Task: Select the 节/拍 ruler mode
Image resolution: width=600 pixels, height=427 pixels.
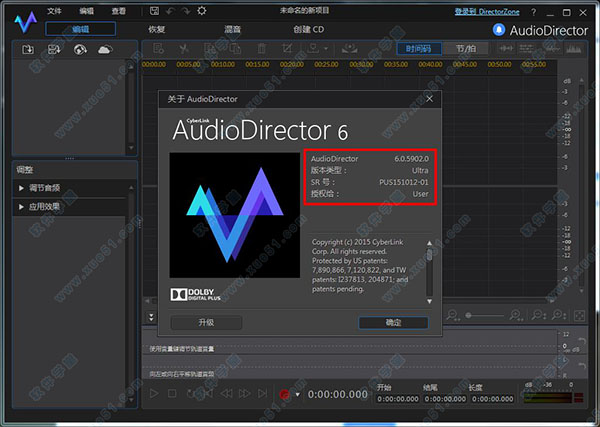Action: (466, 49)
